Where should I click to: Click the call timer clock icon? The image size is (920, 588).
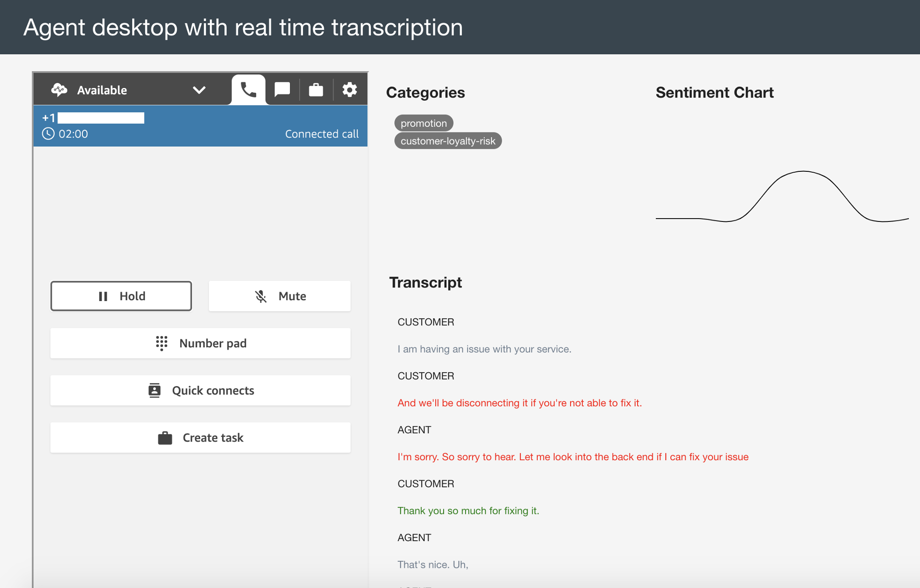tap(48, 134)
